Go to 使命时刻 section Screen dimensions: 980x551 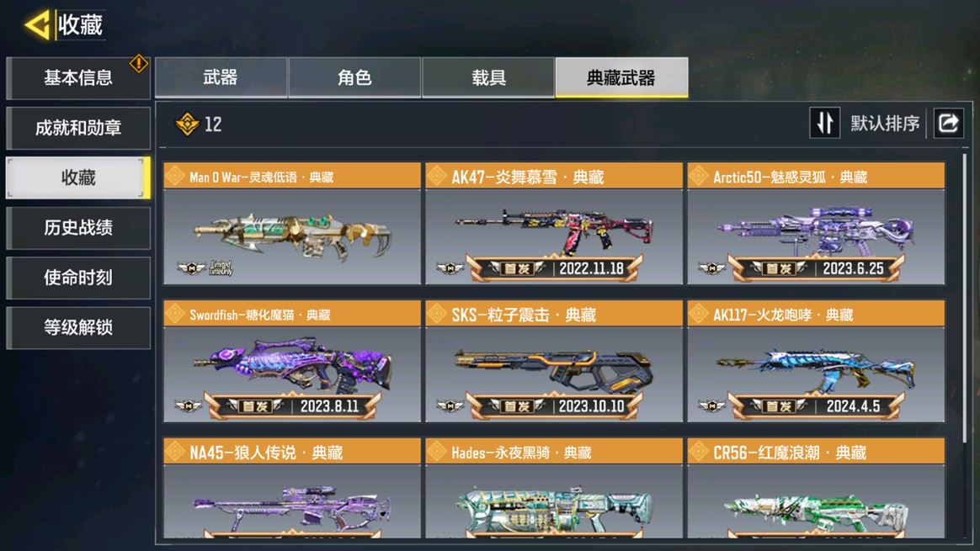tap(78, 278)
